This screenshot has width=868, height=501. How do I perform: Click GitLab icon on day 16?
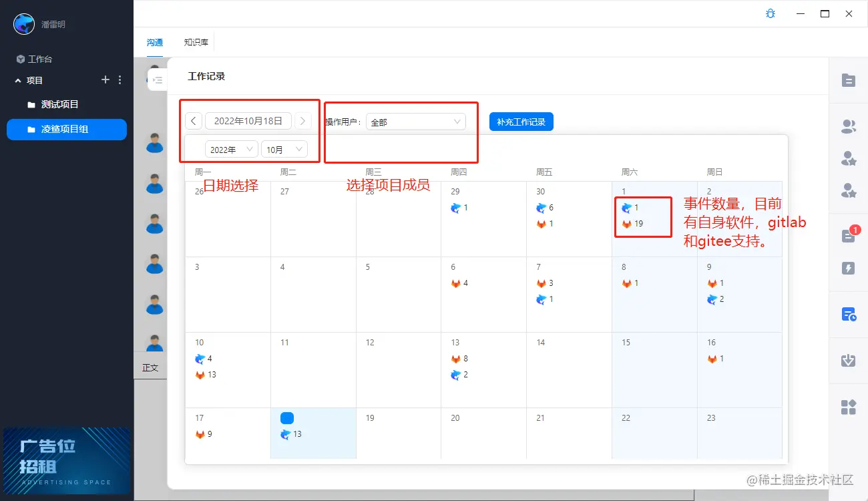(712, 359)
